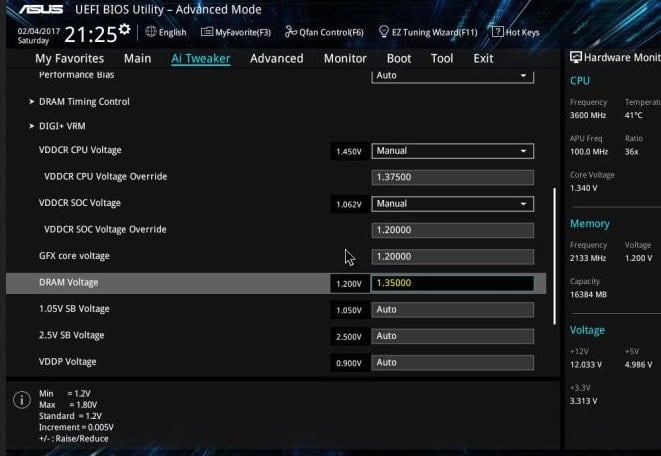Click the ASUS logo
This screenshot has height=456, width=661.
point(41,9)
